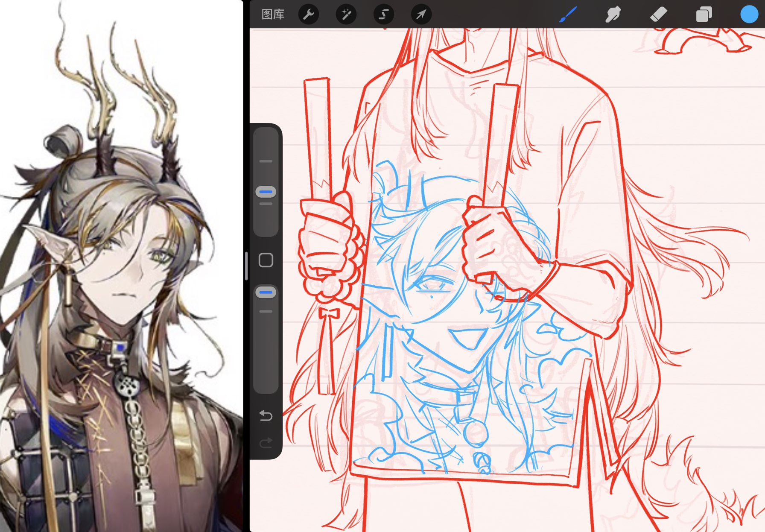Open the Actions wrench menu
The image size is (765, 532).
pos(309,15)
